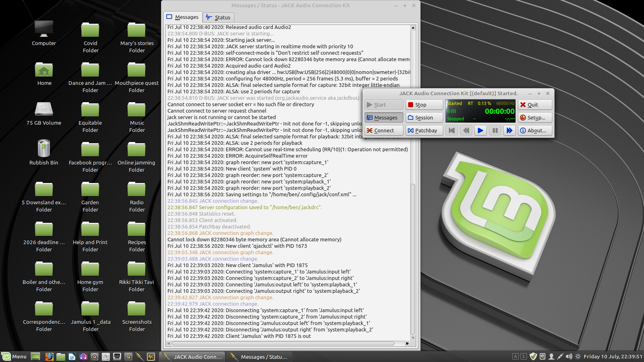Select the Music folder on desktop
The height and width of the screenshot is (362, 644).
point(137,117)
